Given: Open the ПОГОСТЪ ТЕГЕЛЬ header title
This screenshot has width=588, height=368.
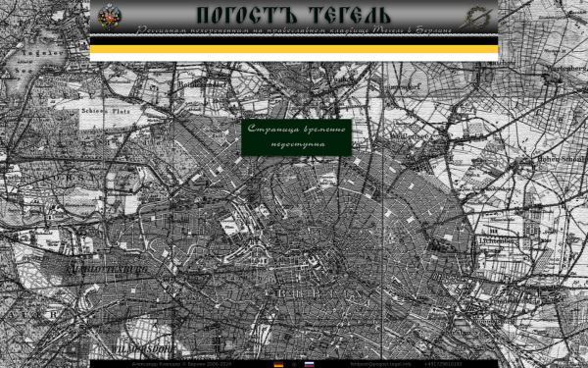Looking at the screenshot, I should click(x=294, y=16).
